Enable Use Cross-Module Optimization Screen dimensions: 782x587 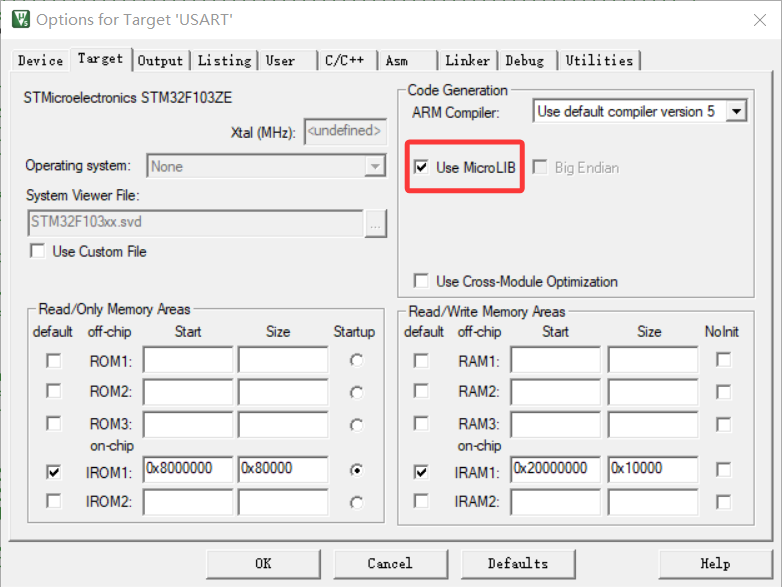coord(421,281)
